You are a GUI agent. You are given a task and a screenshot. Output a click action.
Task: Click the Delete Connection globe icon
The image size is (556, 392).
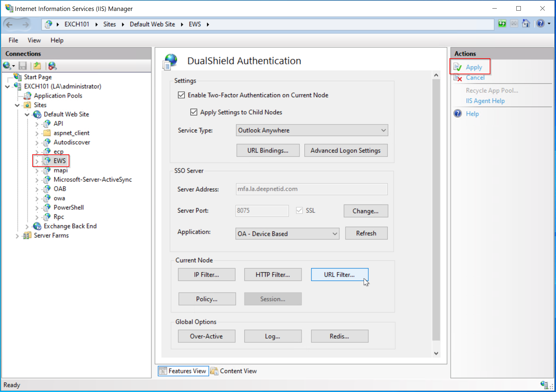pos(52,66)
